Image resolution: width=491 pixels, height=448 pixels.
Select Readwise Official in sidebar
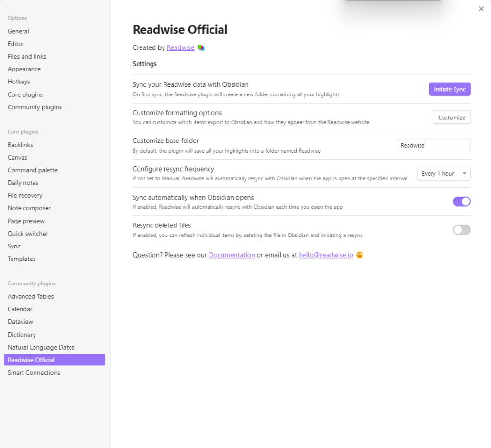click(x=55, y=360)
